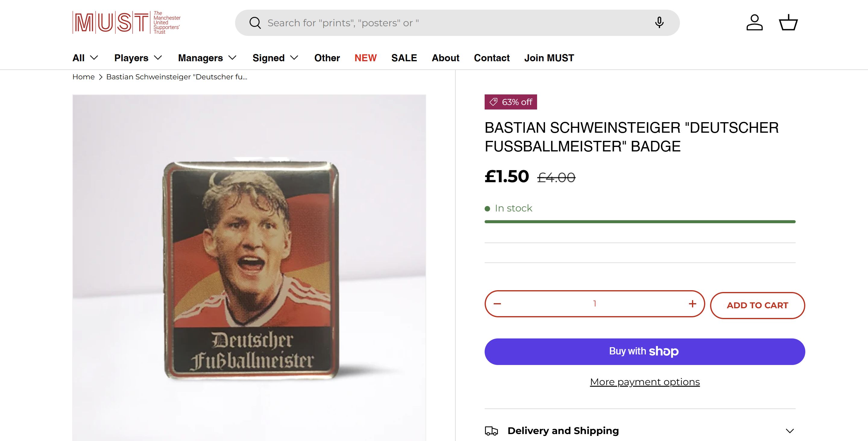
Task: Expand the Managers dropdown menu
Action: coord(207,58)
